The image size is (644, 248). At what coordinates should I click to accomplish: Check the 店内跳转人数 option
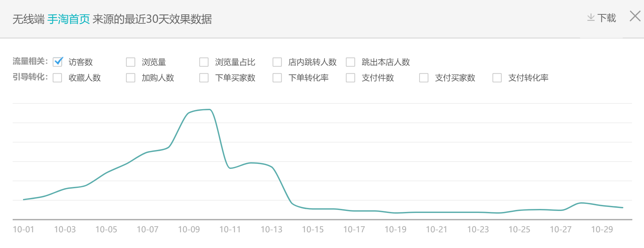point(277,62)
